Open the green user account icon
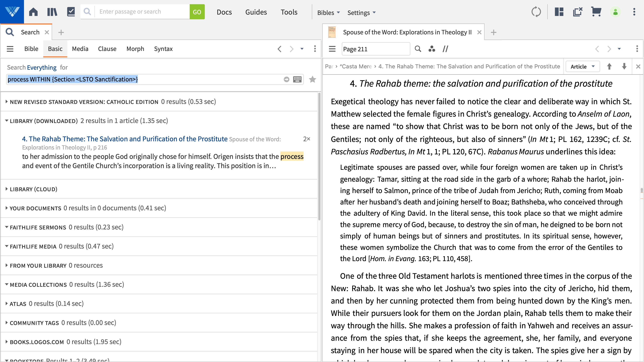644x362 pixels. tap(615, 12)
